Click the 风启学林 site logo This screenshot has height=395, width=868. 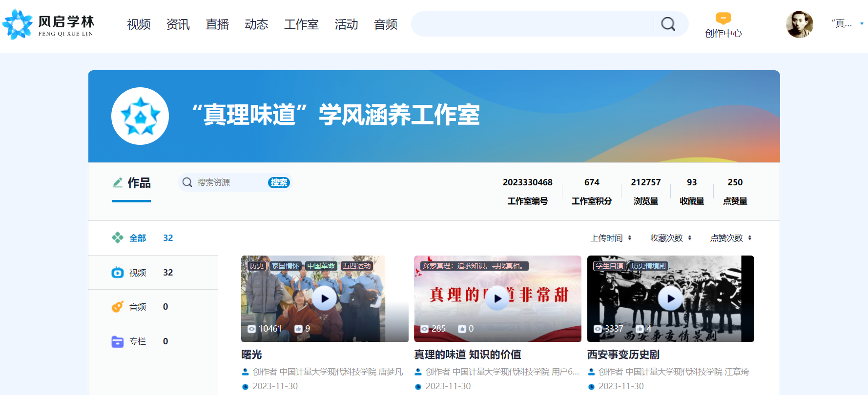[x=48, y=24]
